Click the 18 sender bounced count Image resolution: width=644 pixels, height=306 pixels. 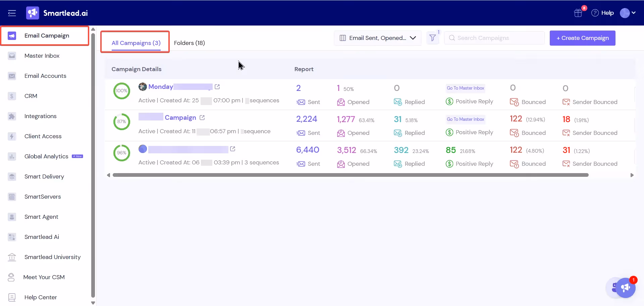[x=566, y=119]
